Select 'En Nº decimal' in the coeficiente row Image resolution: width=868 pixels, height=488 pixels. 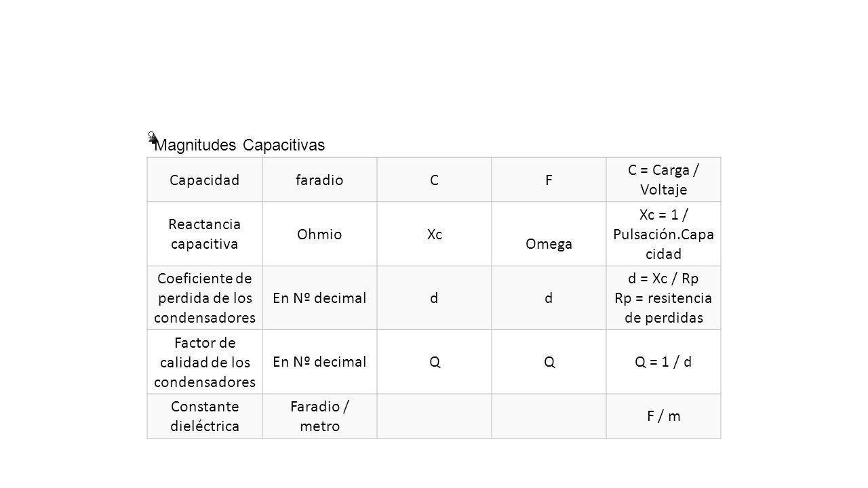(x=320, y=298)
